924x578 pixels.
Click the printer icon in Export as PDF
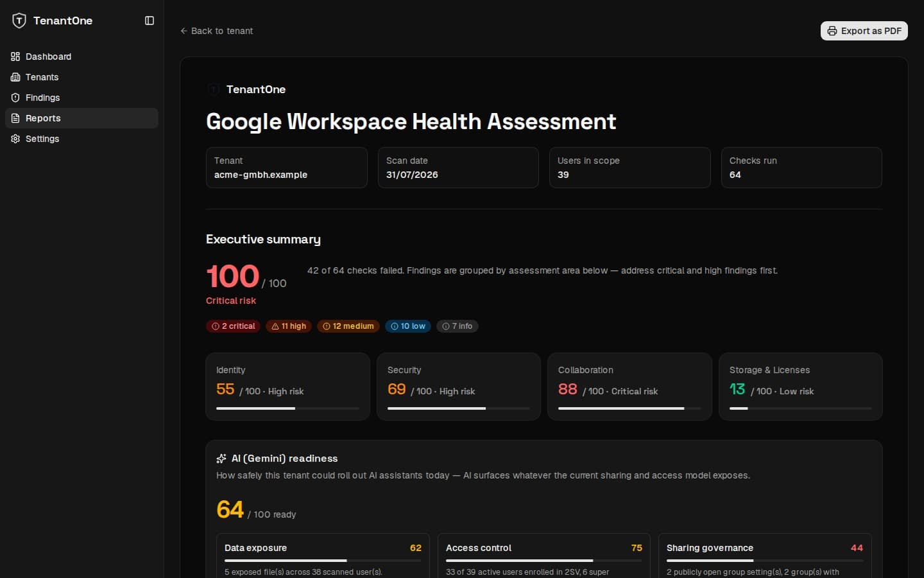[832, 31]
